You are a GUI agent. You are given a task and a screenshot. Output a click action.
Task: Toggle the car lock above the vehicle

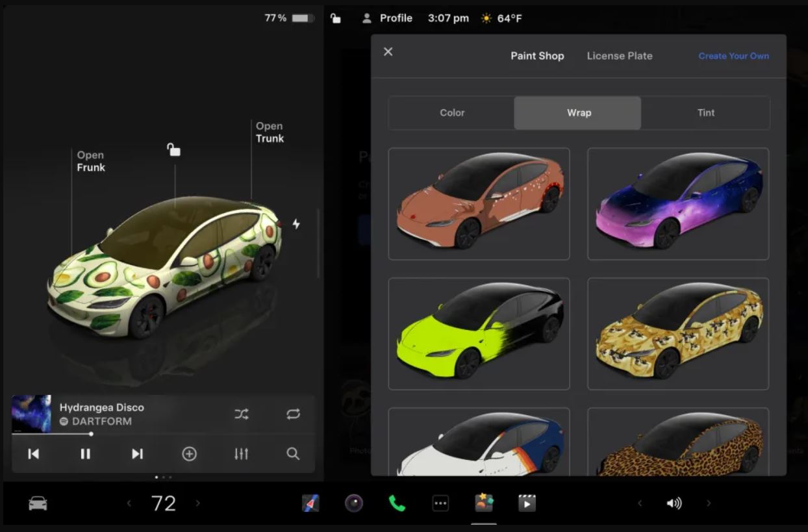tap(173, 150)
